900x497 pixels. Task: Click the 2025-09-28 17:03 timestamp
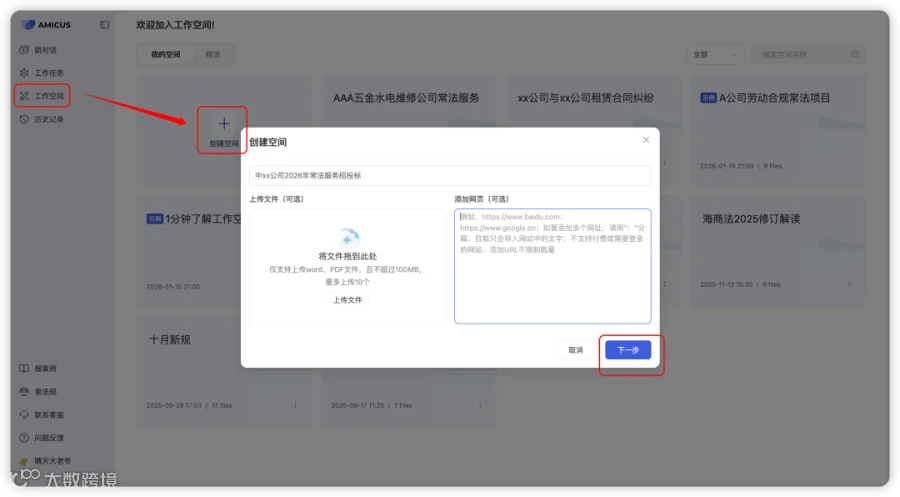[174, 405]
